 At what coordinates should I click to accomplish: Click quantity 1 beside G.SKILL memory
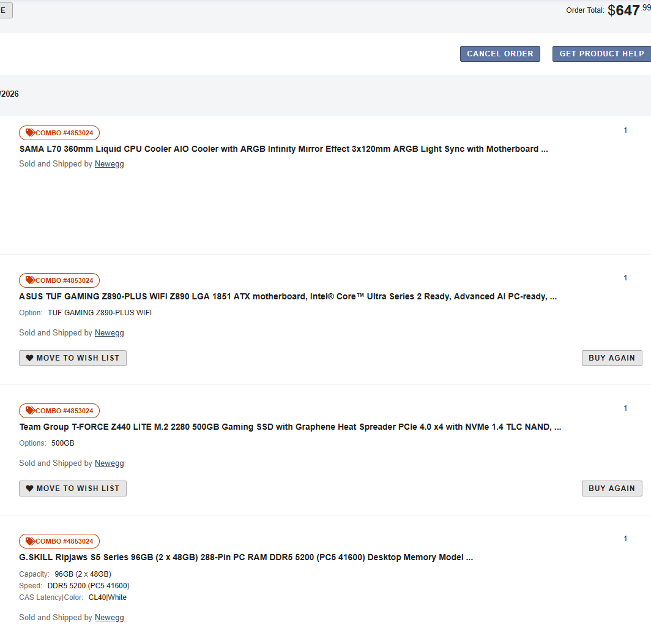coord(625,539)
